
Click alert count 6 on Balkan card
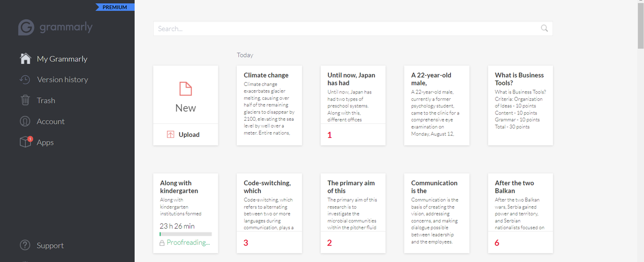[497, 243]
